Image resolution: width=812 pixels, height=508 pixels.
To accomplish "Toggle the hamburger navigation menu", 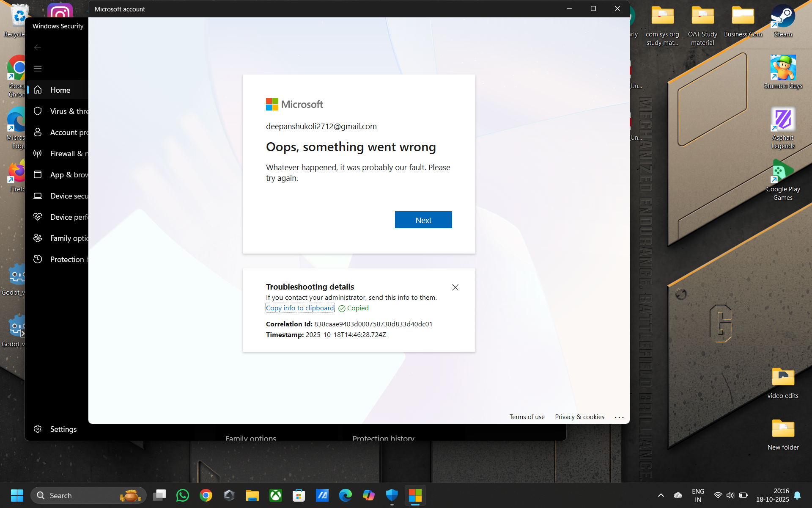I will (x=38, y=69).
